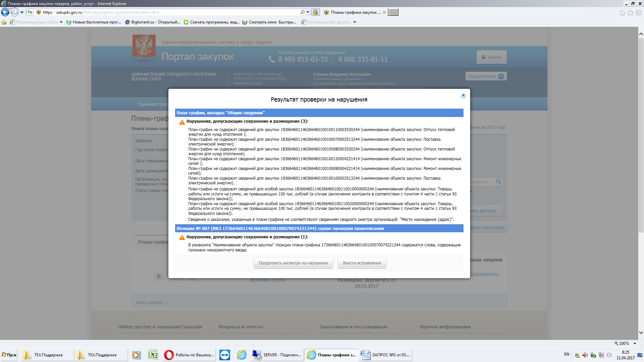Viewport: 644px width, 362px height.
Task: Open 'Bigtorrent.su' favorites bar link
Action: point(153,22)
